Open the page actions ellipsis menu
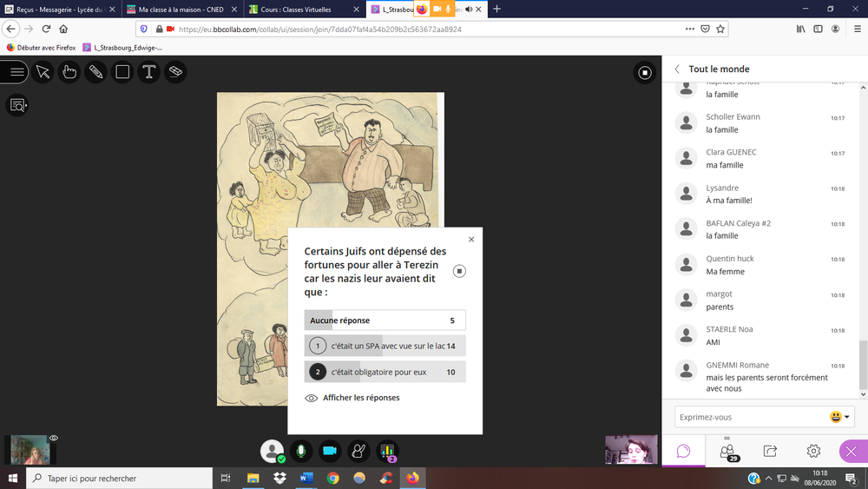 pyautogui.click(x=690, y=29)
